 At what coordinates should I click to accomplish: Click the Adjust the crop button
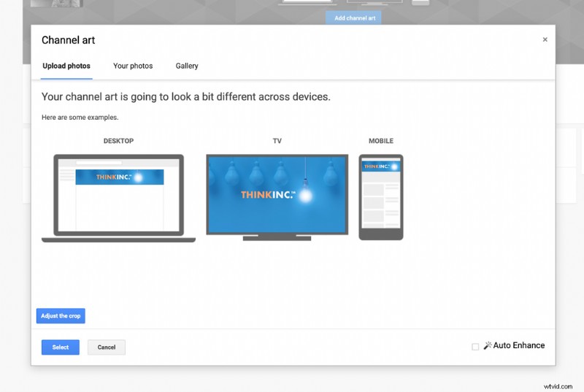click(x=61, y=316)
